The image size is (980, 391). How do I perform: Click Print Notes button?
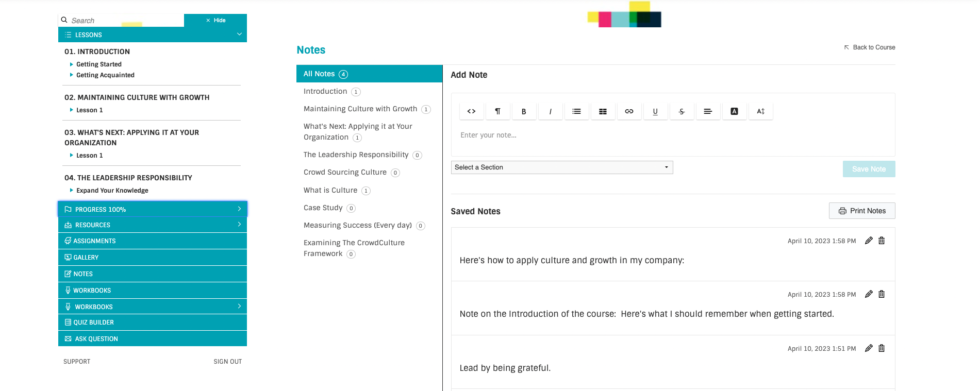(862, 211)
